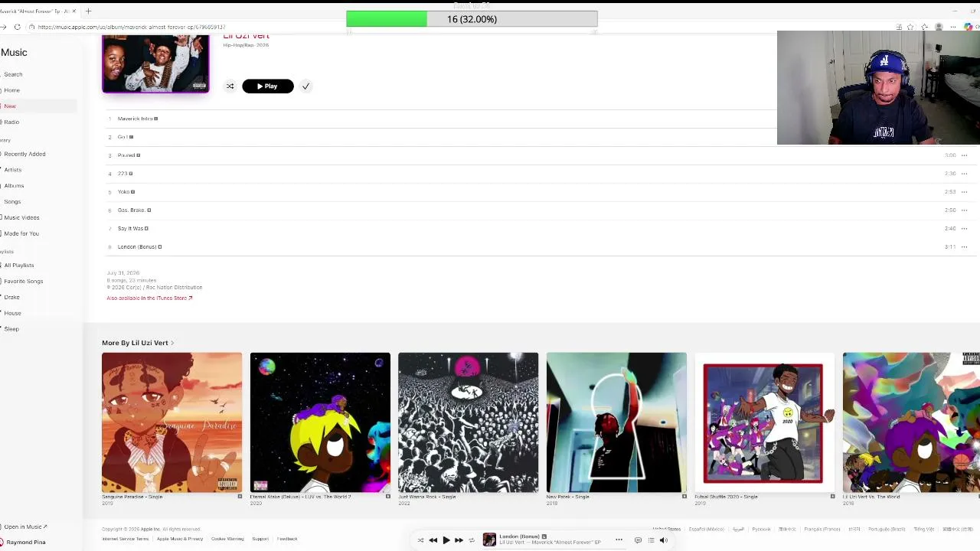Go to Home in the sidebar
This screenshot has height=551, width=980.
[11, 90]
